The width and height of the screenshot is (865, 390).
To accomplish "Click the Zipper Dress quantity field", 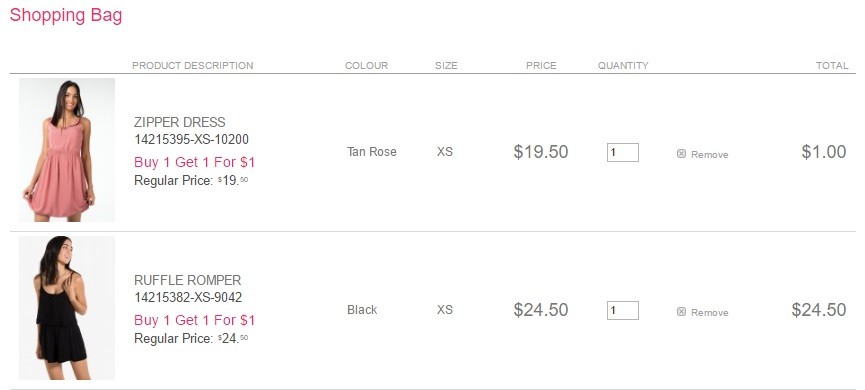I will click(623, 152).
